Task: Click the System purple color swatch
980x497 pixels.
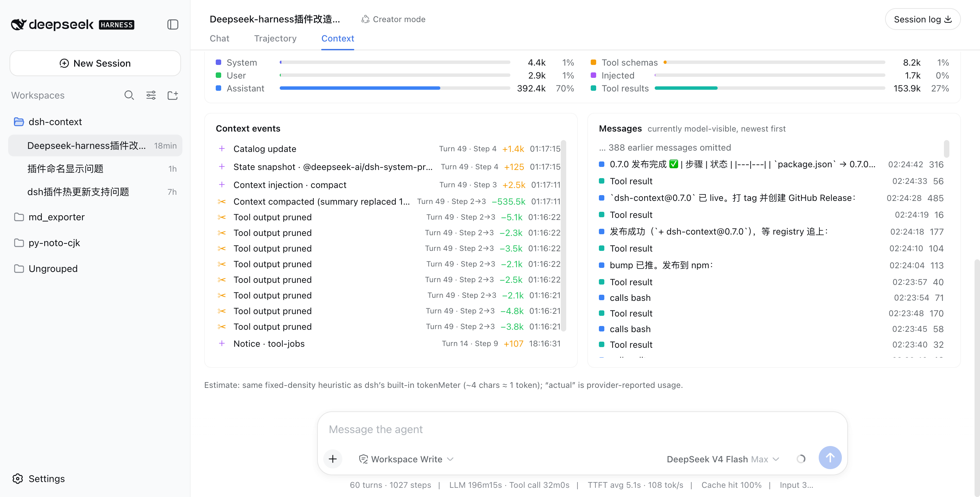Action: point(218,62)
